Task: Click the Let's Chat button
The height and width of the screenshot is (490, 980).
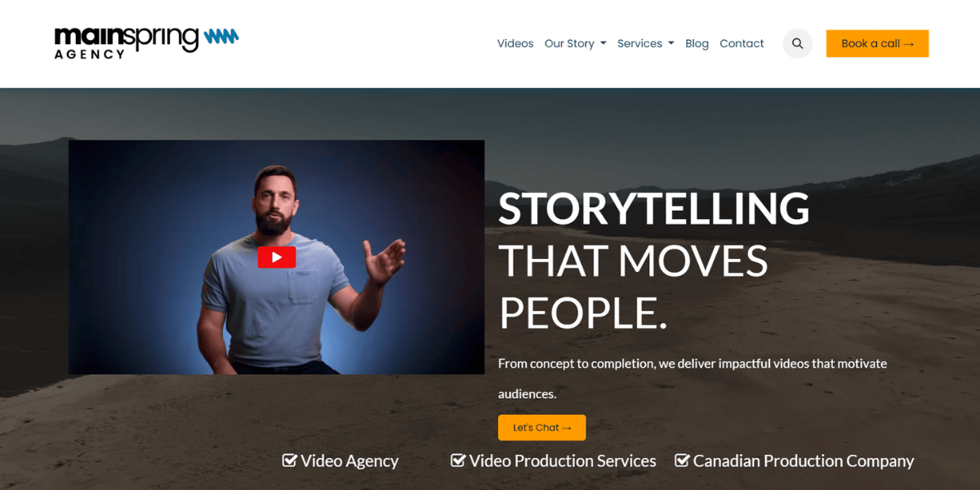Action: coord(541,428)
